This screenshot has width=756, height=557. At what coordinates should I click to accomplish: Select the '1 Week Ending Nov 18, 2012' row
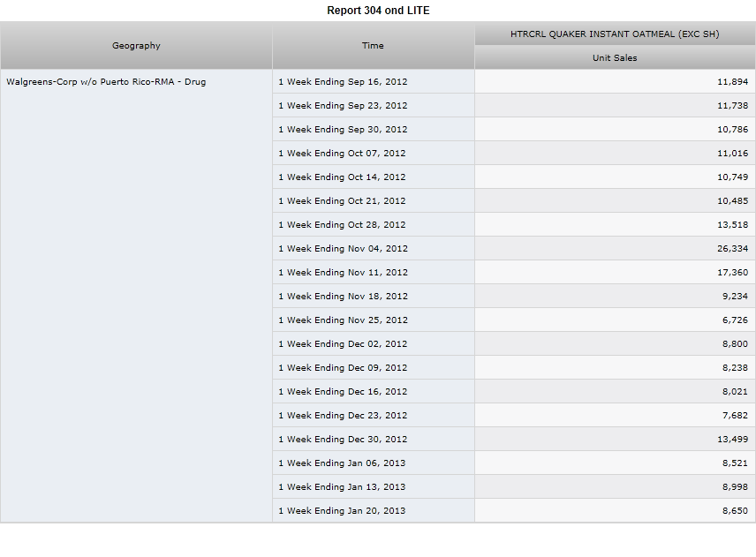(x=374, y=297)
